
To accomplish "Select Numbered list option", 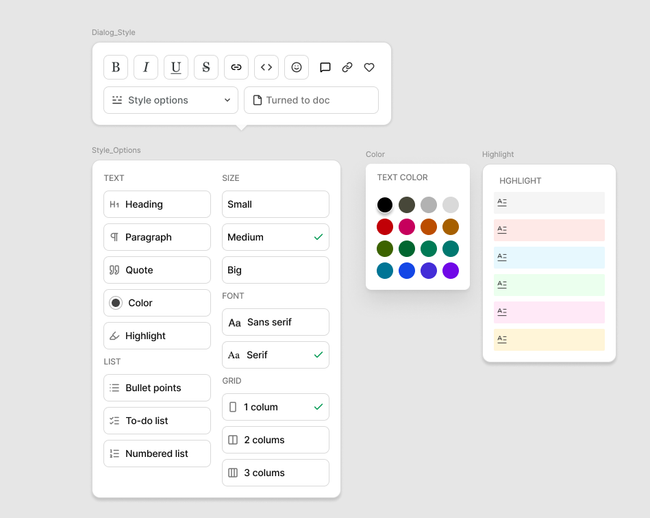I will [x=157, y=454].
